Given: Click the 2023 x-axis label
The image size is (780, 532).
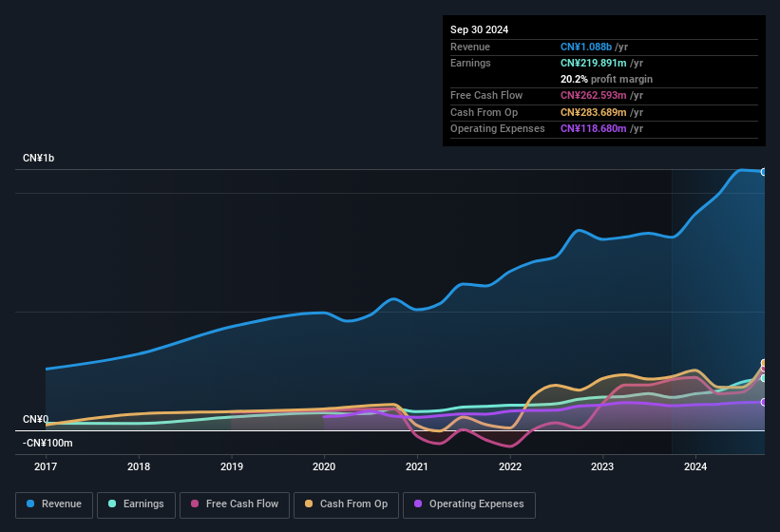Looking at the screenshot, I should (602, 466).
